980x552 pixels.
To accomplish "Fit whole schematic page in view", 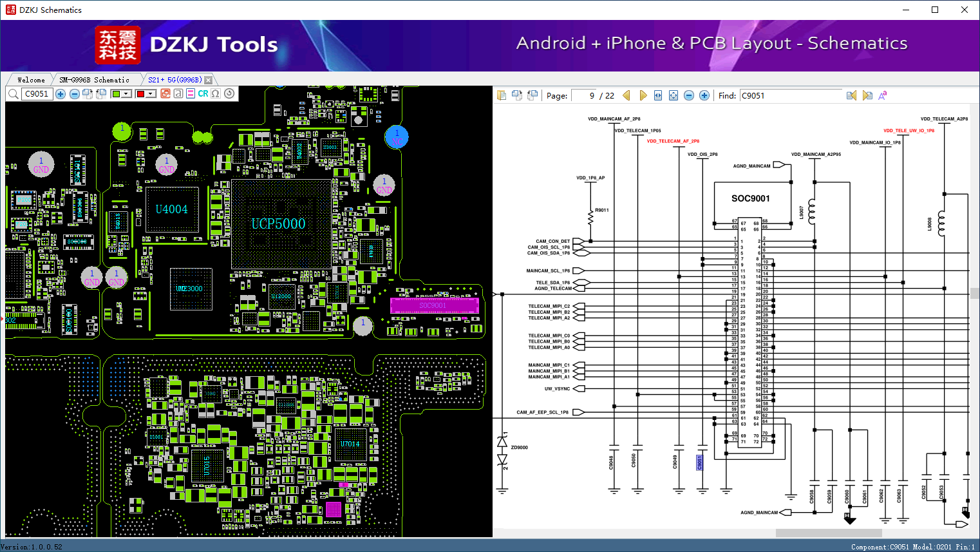I will click(674, 95).
